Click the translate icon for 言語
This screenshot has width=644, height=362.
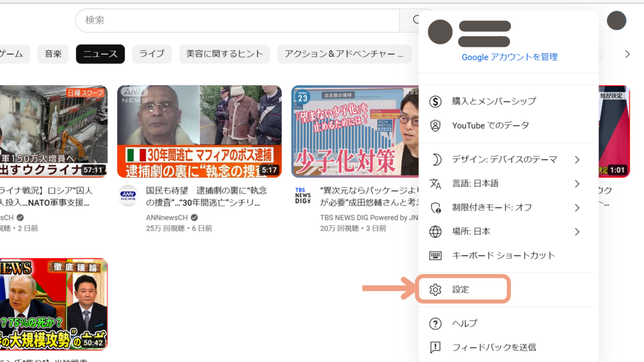pyautogui.click(x=435, y=183)
